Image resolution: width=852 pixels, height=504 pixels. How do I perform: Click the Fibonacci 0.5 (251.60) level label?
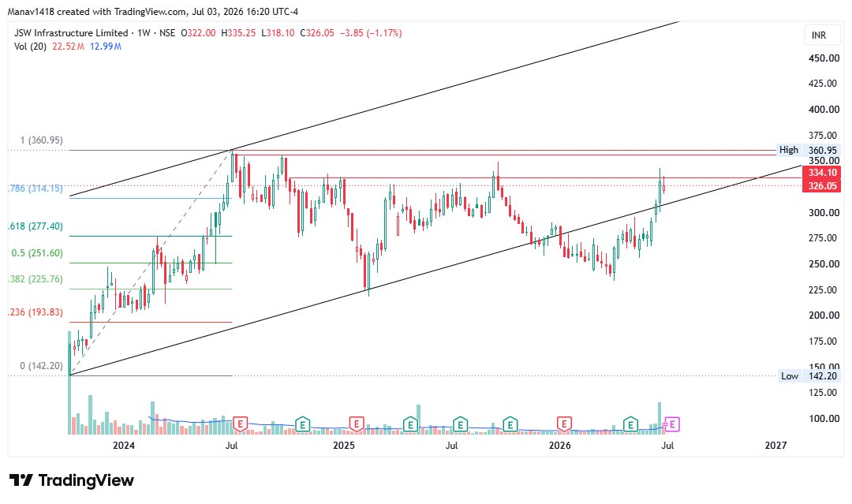tap(37, 253)
